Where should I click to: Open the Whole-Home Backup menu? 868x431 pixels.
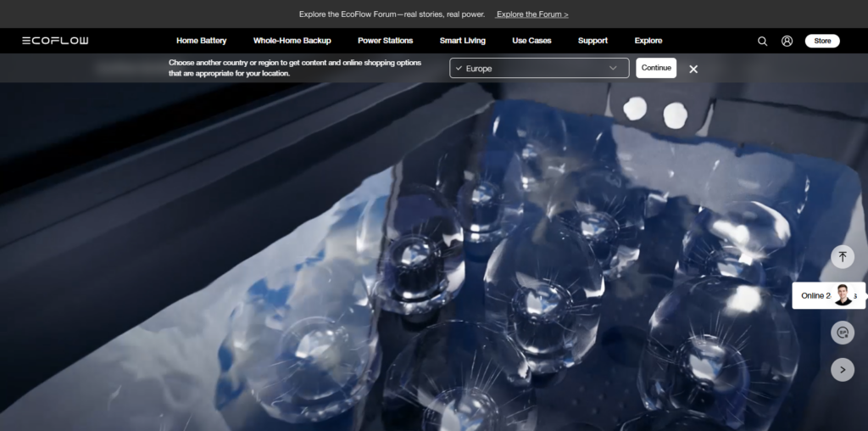coord(292,41)
